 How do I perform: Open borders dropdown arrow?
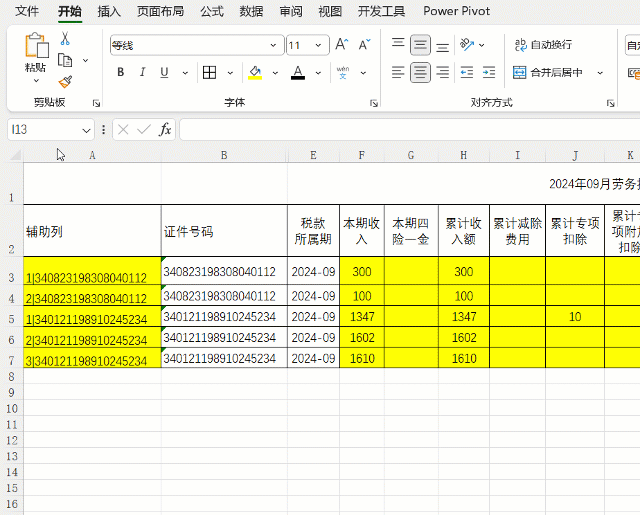click(x=230, y=73)
